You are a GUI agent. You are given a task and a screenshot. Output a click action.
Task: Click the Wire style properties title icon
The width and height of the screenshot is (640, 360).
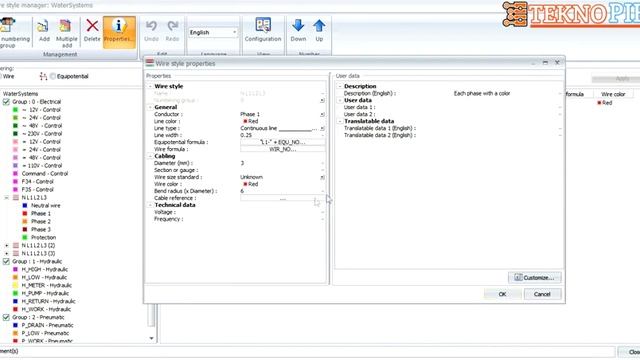click(x=150, y=63)
